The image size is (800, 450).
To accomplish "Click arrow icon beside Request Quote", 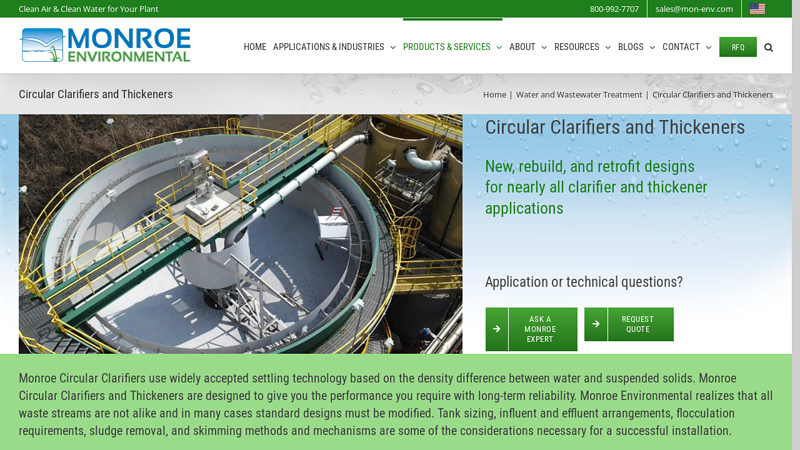I will [595, 324].
